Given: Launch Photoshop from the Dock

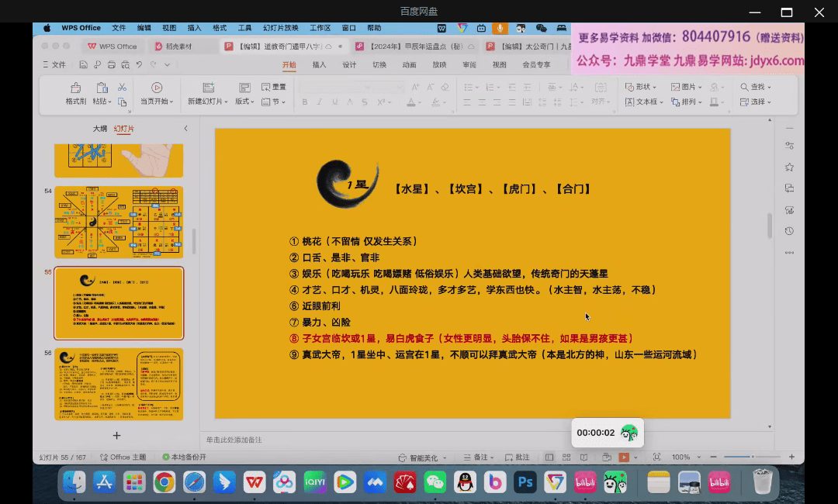Looking at the screenshot, I should pyautogui.click(x=526, y=482).
